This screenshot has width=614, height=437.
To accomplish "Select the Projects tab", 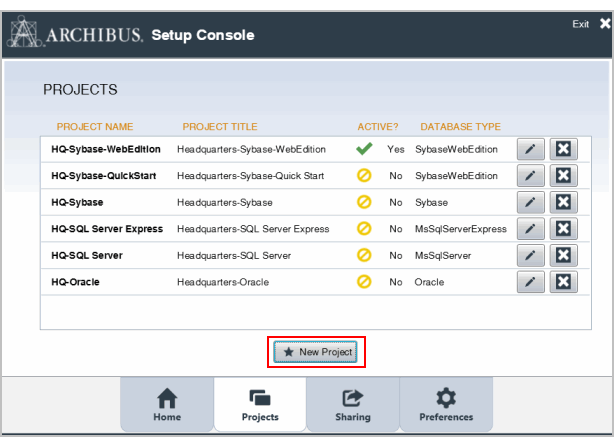I will [260, 404].
